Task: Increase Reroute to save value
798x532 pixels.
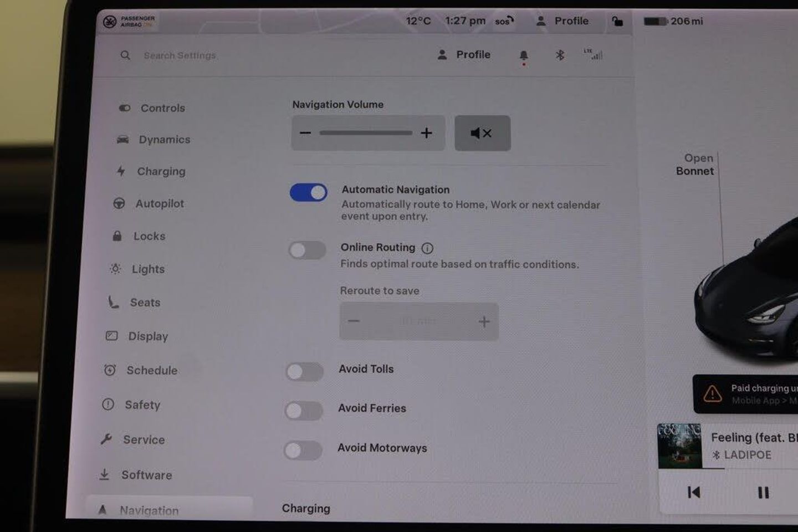Action: click(x=484, y=321)
